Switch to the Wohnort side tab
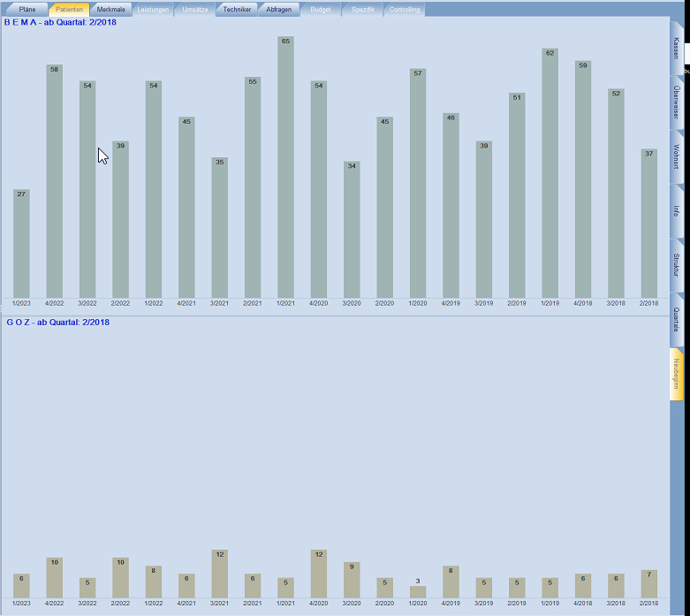This screenshot has height=616, width=690. pyautogui.click(x=676, y=156)
